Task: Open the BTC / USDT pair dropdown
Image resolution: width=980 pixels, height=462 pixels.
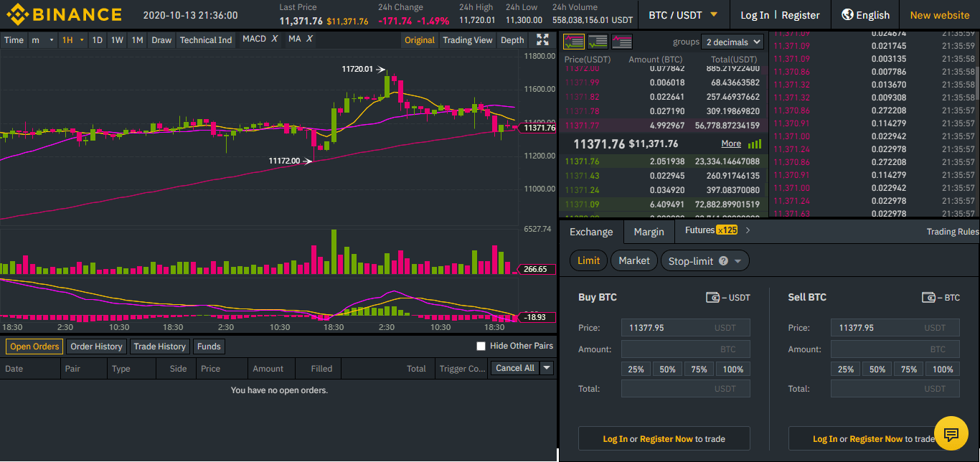Action: tap(682, 14)
